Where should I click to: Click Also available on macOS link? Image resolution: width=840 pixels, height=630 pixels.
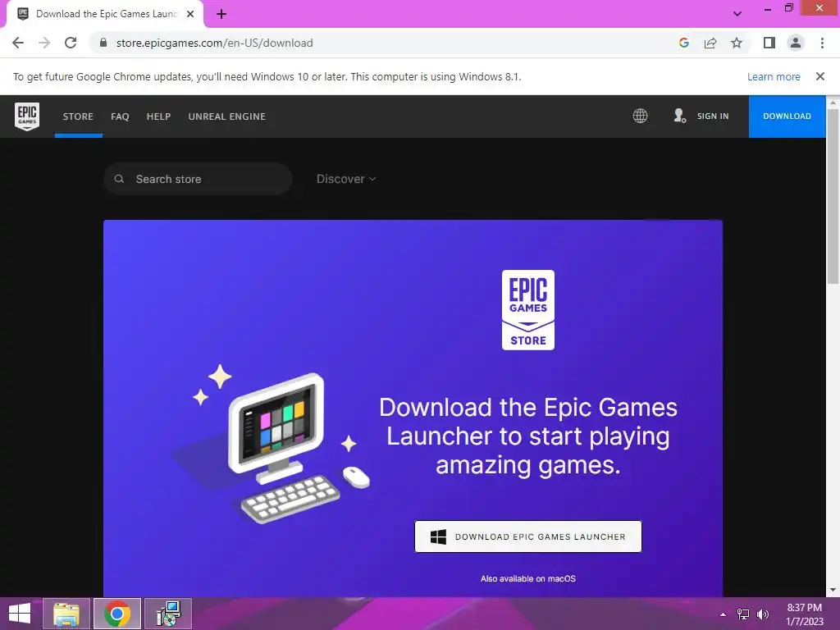click(528, 578)
